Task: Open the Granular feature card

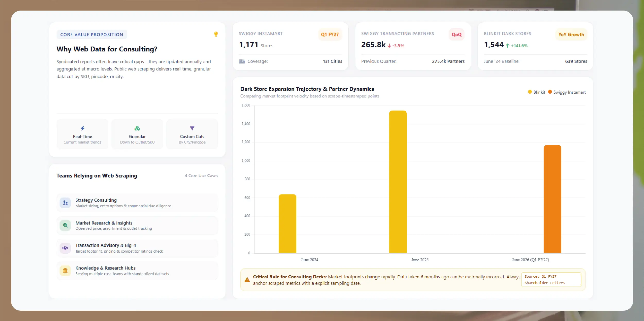Action: click(x=137, y=134)
